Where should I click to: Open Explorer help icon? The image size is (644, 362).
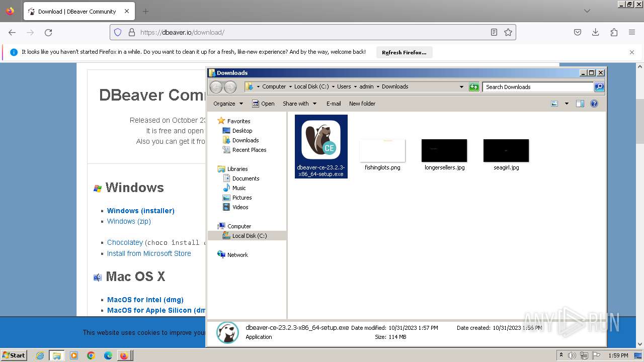(594, 104)
